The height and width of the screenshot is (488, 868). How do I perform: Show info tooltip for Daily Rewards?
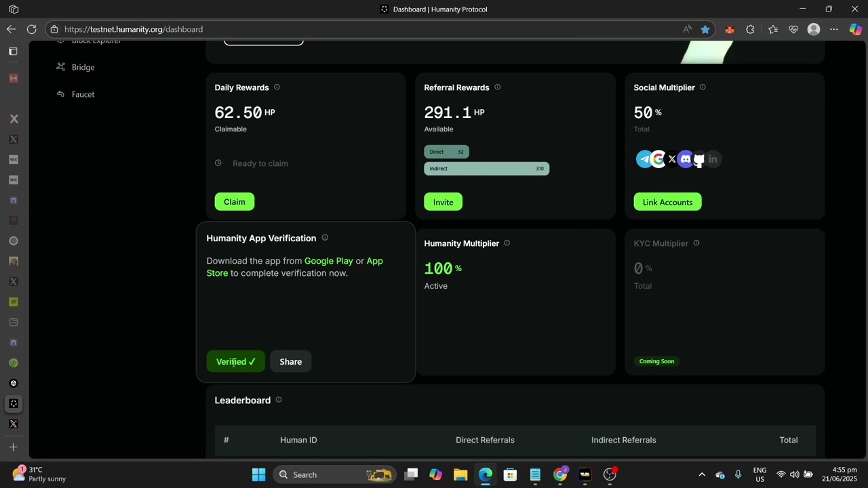tap(277, 87)
